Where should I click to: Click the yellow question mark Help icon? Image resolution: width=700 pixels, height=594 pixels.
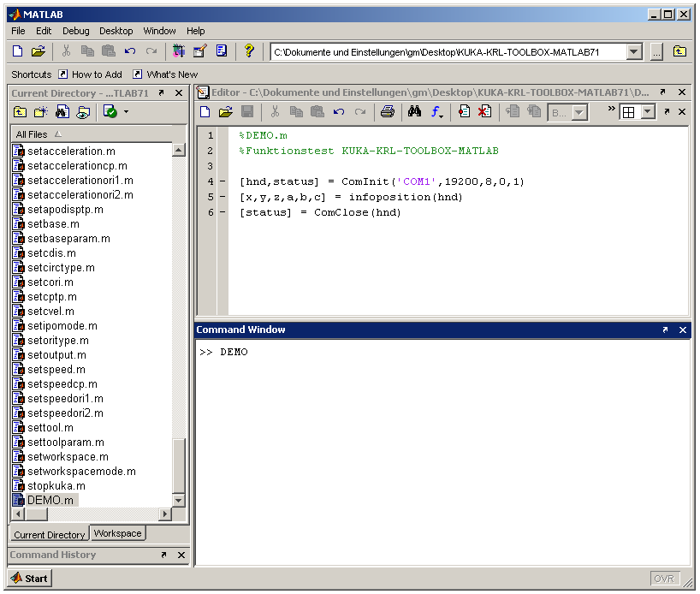coord(248,51)
